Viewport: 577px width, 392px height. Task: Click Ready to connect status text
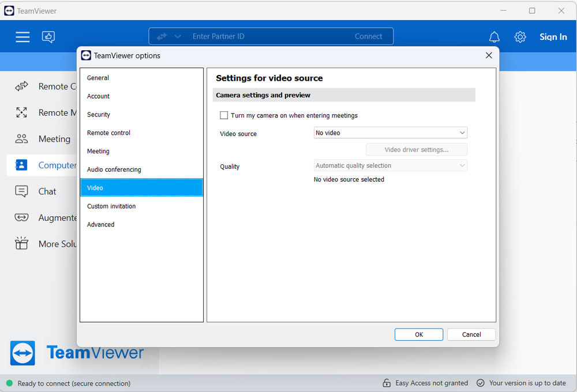pos(74,383)
